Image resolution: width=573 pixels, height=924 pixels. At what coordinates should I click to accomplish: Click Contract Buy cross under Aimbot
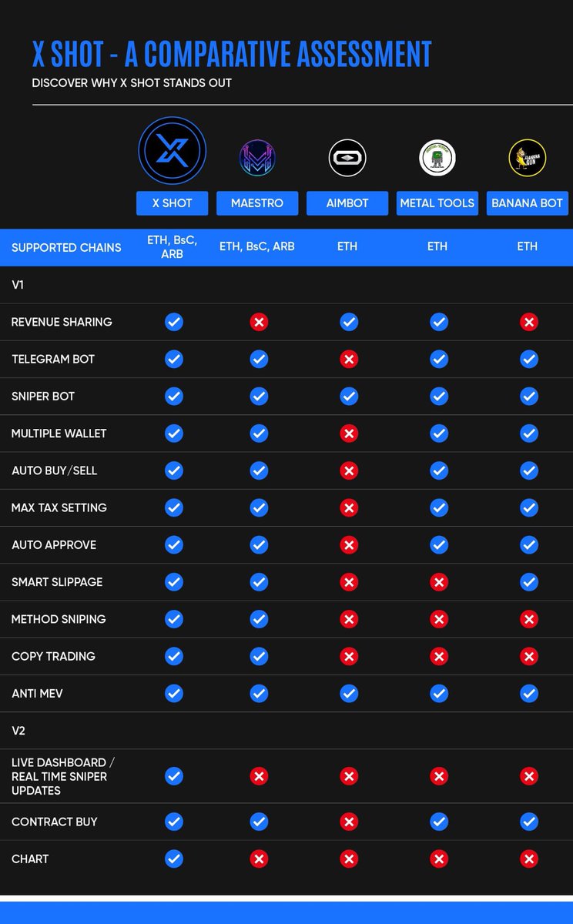(x=349, y=822)
